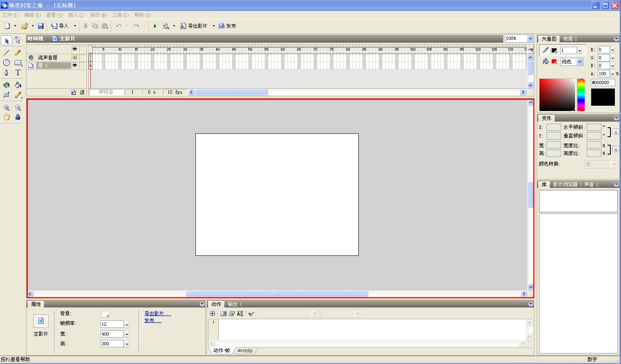Select the Paint Bucket fill tool
The height and width of the screenshot is (364, 621).
18,85
